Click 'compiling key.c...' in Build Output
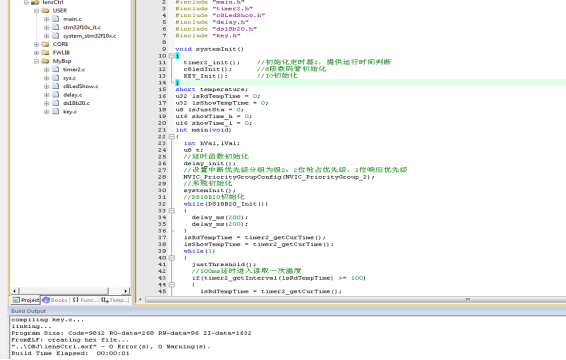This screenshot has height=360, width=566. 48,320
